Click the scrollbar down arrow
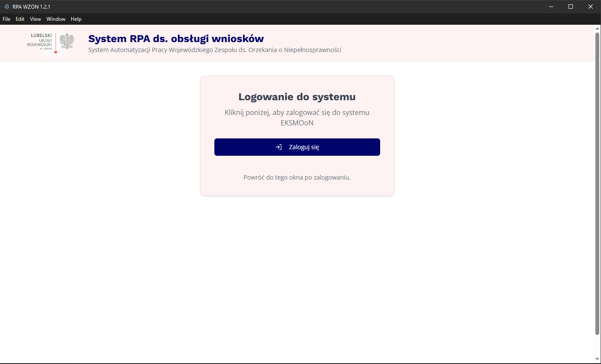601x364 pixels. click(598, 358)
